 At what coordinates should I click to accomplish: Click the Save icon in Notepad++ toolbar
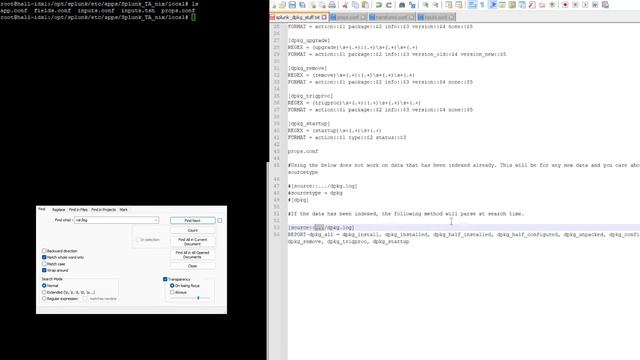point(292,5)
